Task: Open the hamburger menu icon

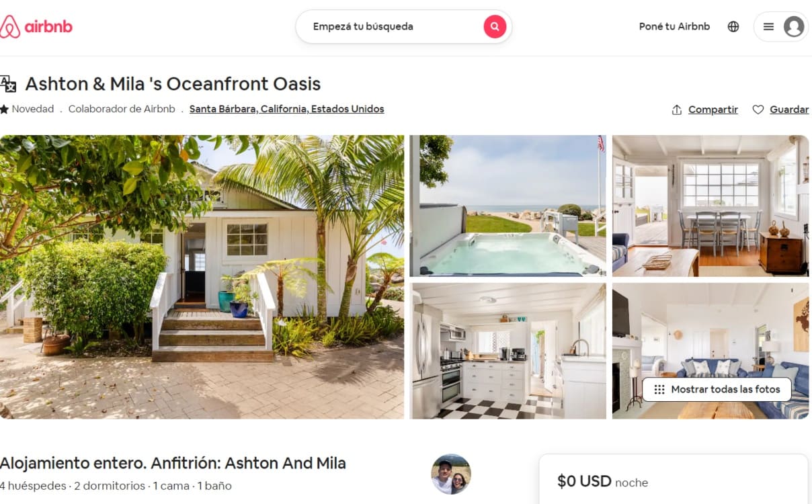Action: tap(768, 27)
